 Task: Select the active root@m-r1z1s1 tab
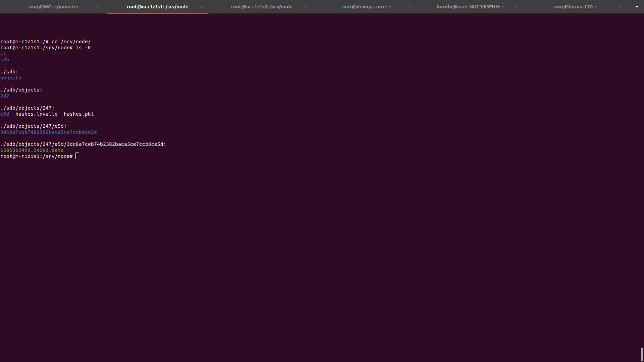[x=157, y=7]
